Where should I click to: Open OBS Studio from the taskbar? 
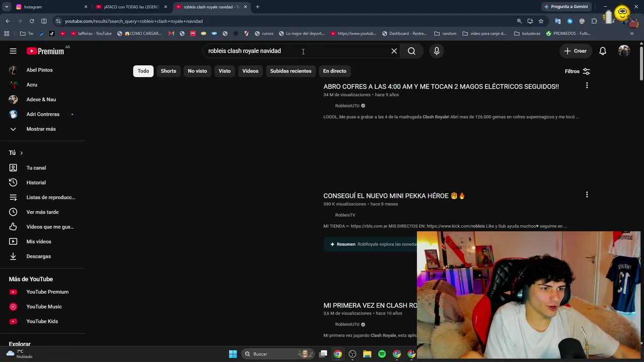pos(352,354)
